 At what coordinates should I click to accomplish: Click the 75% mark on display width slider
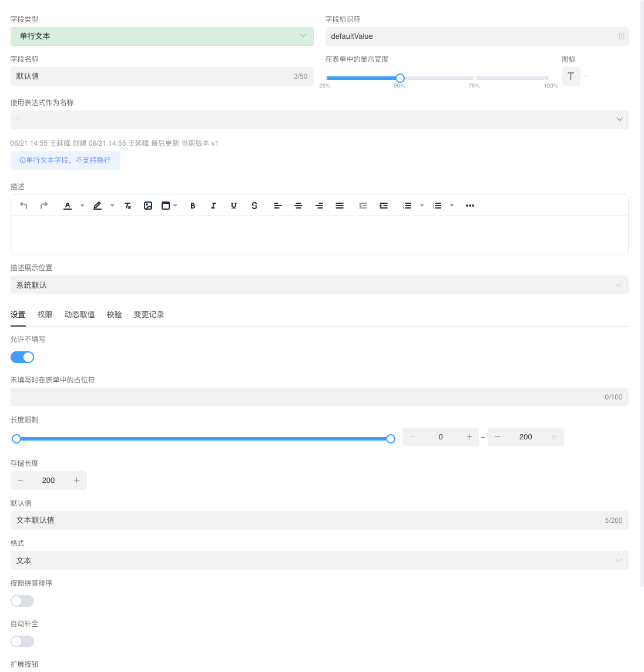coord(475,78)
